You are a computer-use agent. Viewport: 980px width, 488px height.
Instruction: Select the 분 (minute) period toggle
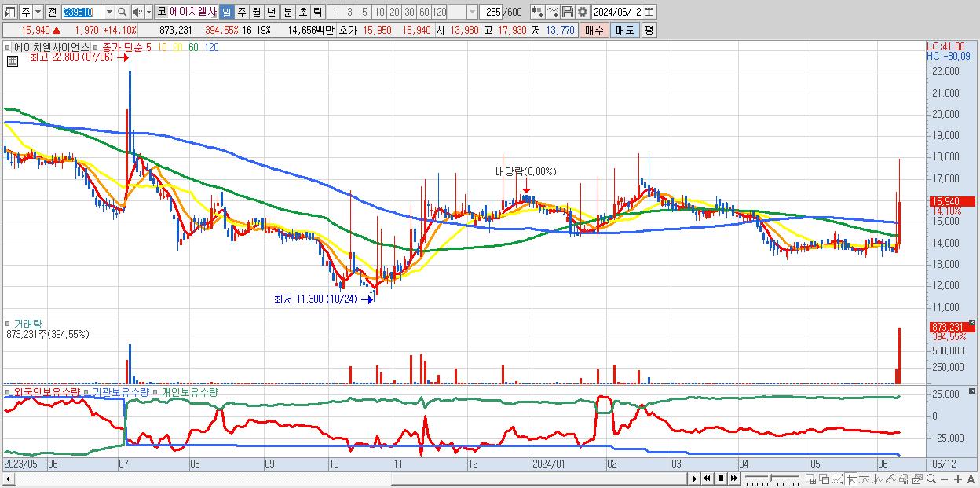coord(287,12)
